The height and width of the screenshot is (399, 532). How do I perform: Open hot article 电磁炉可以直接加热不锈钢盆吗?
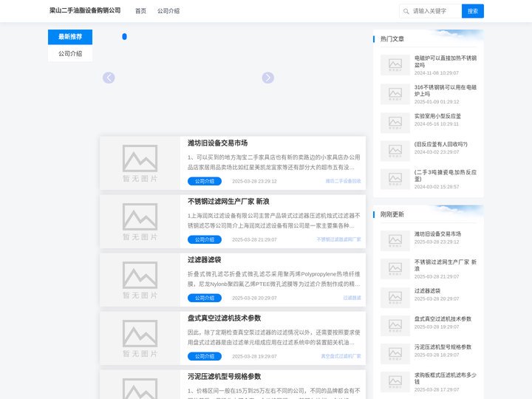coord(445,61)
